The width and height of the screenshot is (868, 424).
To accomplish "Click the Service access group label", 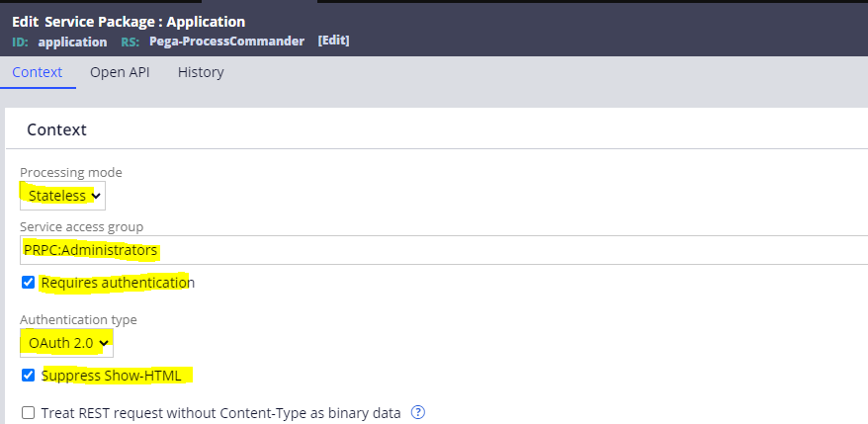I will point(81,227).
